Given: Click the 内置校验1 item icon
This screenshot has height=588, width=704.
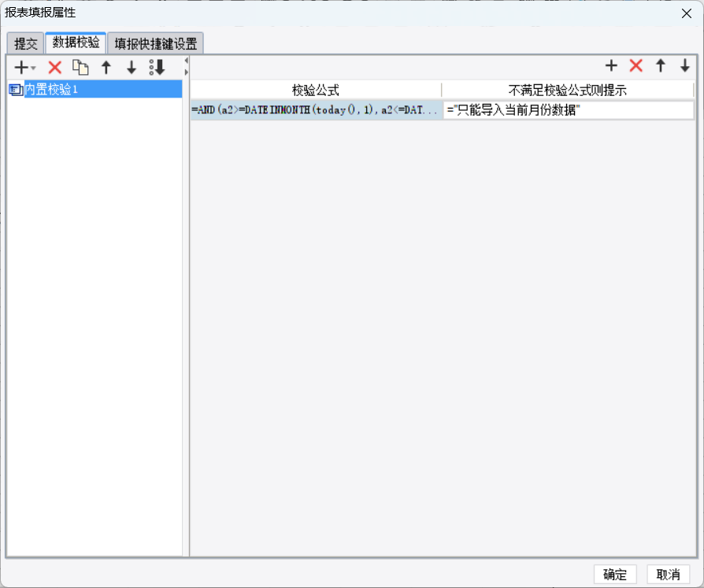Looking at the screenshot, I should (x=16, y=90).
